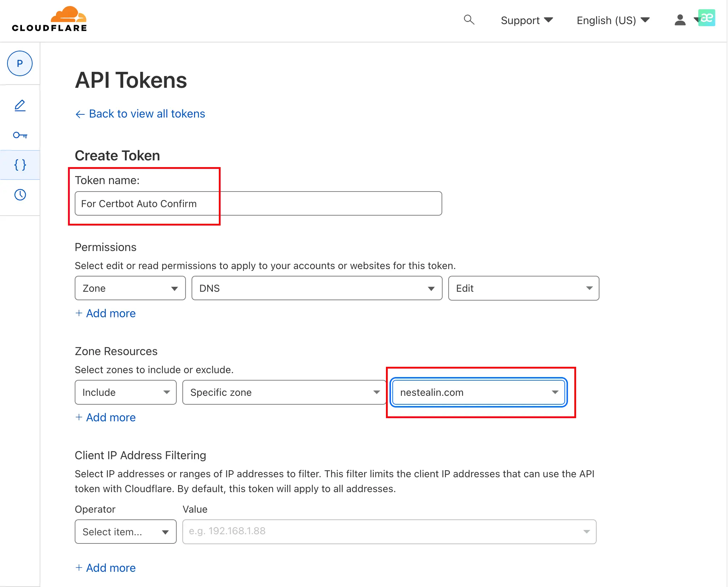Click the Cloudflare logo
728x587 pixels.
[49, 19]
